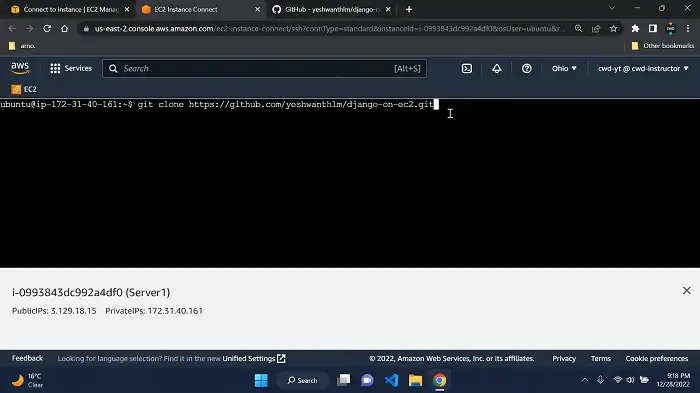700x393 pixels.
Task: Open a new browser tab
Action: coord(409,9)
